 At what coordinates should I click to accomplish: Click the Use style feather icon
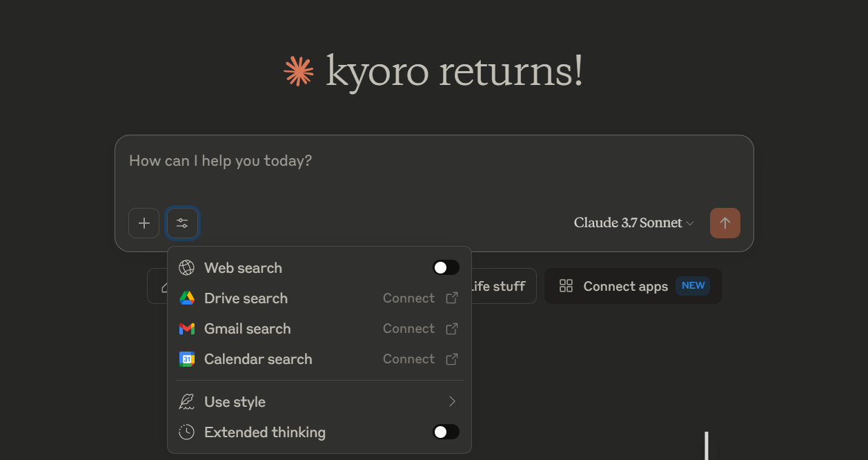(186, 402)
